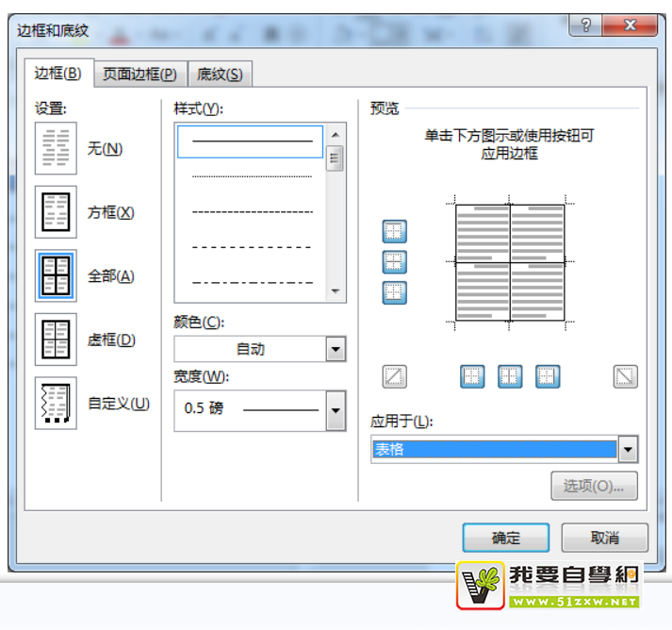Toggle the inside vertical border button
Viewport: 672px width, 630px height.
tap(510, 376)
